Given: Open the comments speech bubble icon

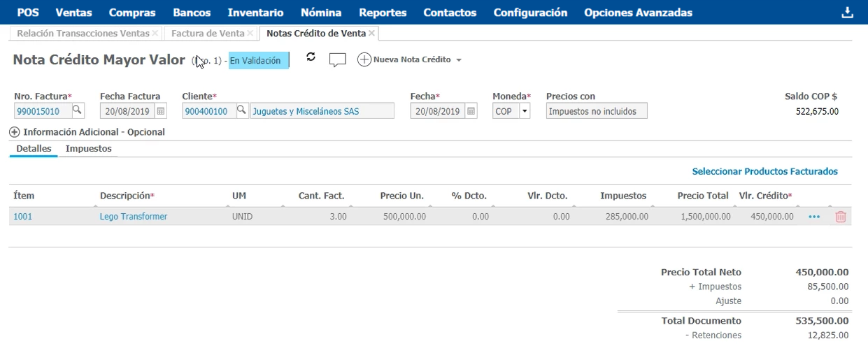Looking at the screenshot, I should tap(338, 60).
